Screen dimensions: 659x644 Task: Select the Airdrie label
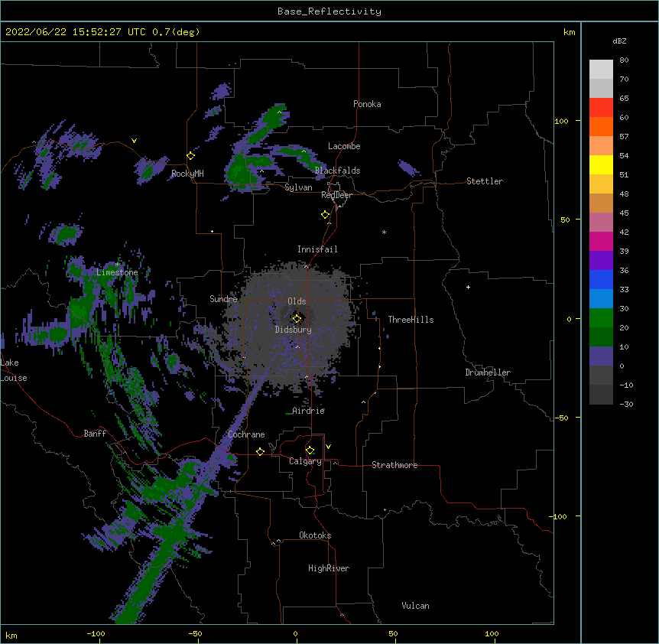[x=308, y=411]
